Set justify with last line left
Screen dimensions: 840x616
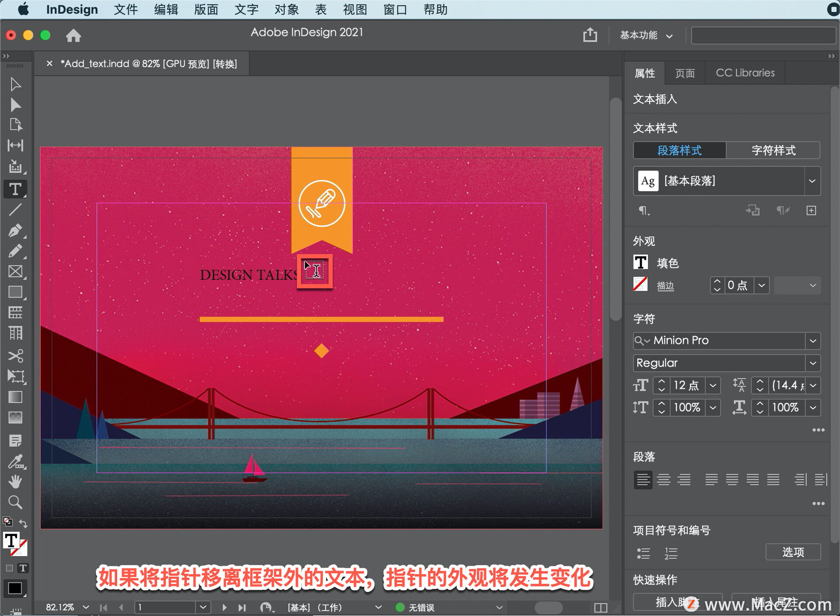711,479
